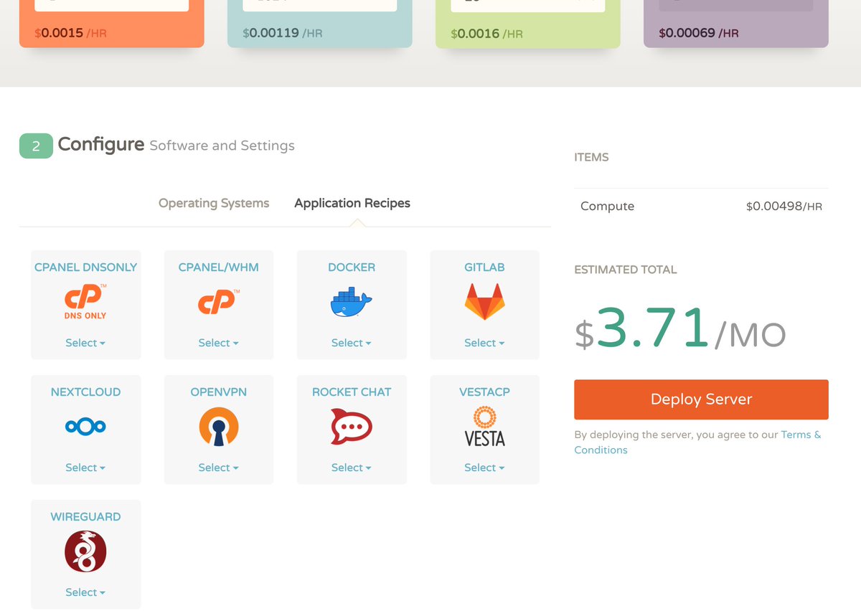Click the OpenVPN keyhole icon
Screen dimensions: 861x616
point(218,427)
